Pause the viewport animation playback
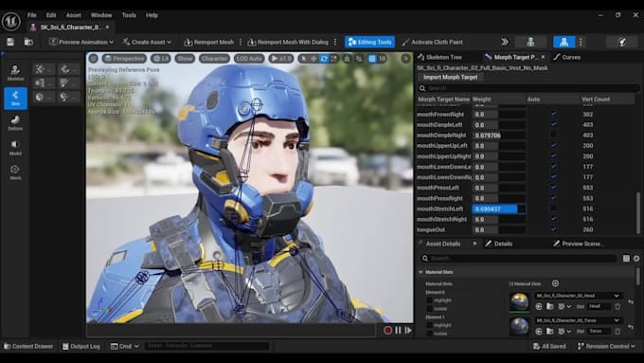Viewport: 644px width, 363px height. point(398,330)
